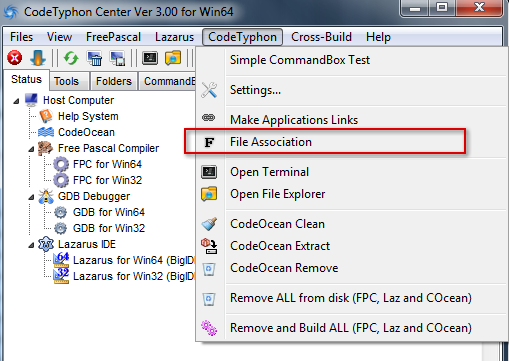The height and width of the screenshot is (361, 509).
Task: Collapse the Free Pascal Compiler node
Action: coord(31,149)
